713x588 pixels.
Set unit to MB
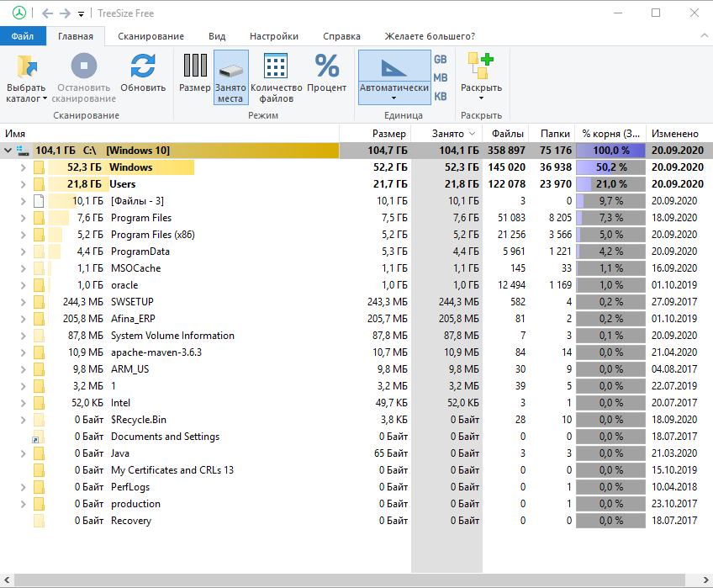[x=441, y=78]
